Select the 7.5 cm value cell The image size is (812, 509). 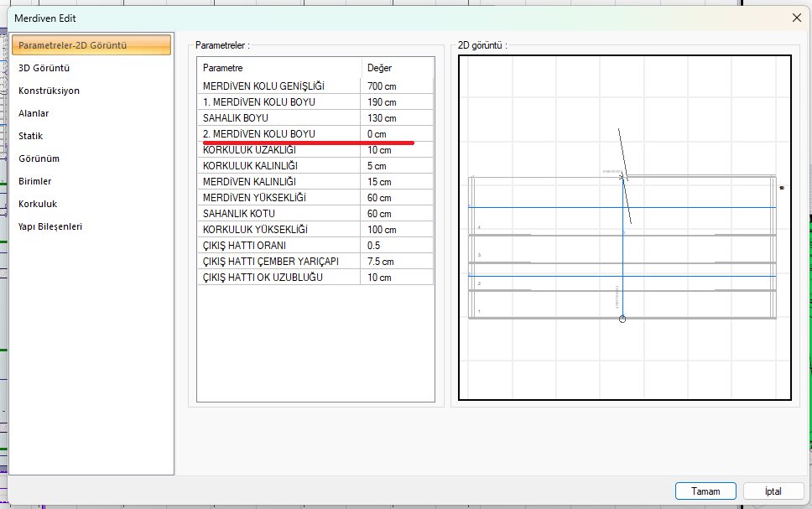tap(397, 262)
